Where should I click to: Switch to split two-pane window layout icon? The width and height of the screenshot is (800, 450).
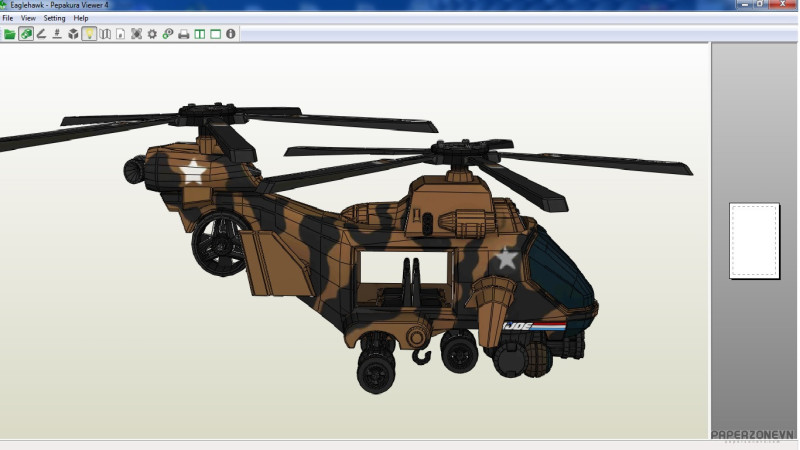[x=199, y=34]
